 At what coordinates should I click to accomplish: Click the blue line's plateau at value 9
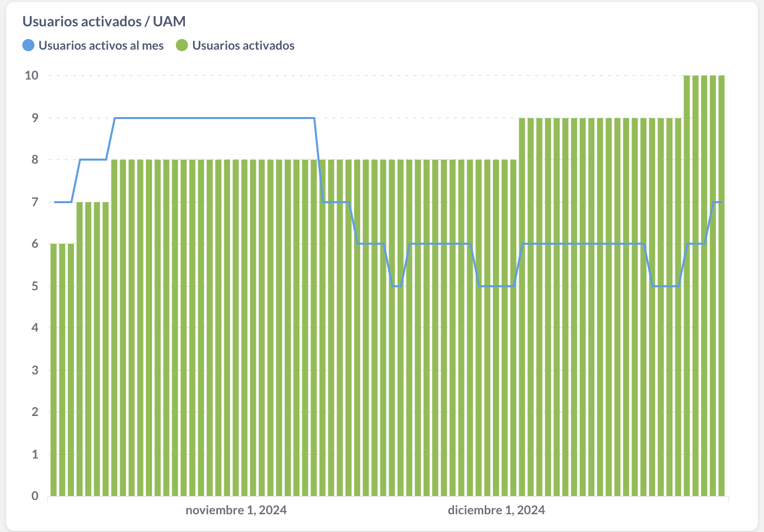click(215, 118)
